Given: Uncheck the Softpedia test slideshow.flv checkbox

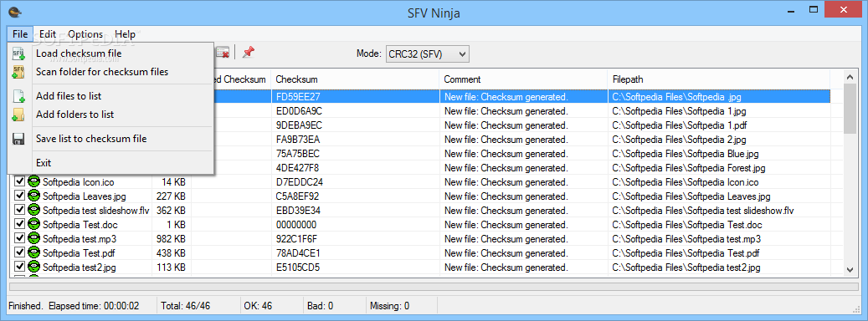Looking at the screenshot, I should click(20, 210).
